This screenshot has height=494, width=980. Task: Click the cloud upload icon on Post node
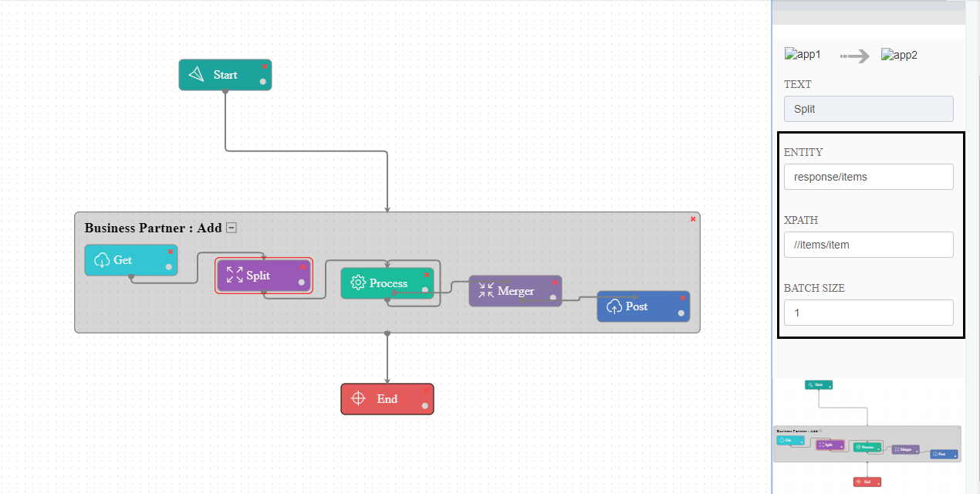(x=613, y=306)
